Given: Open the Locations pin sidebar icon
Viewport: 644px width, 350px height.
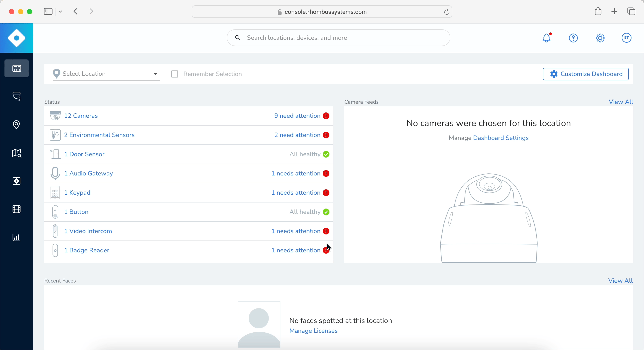Looking at the screenshot, I should point(17,125).
